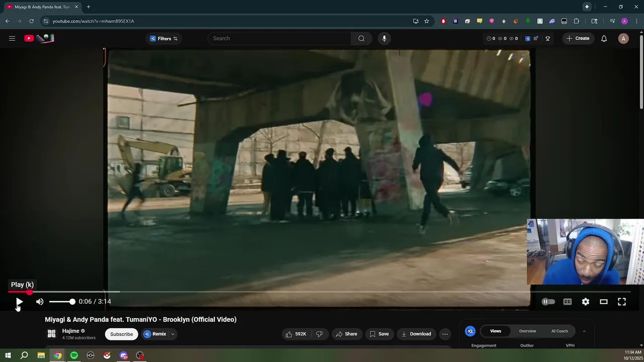Dislike this video

(x=319, y=334)
